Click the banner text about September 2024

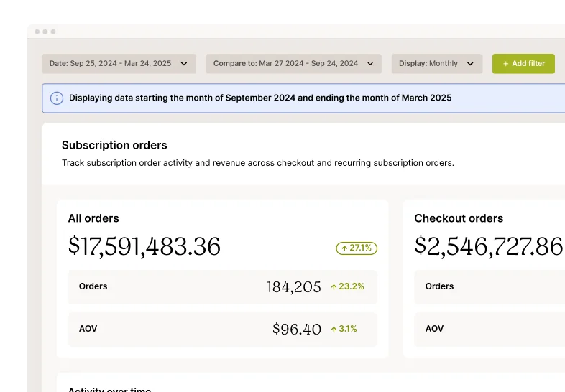point(260,98)
